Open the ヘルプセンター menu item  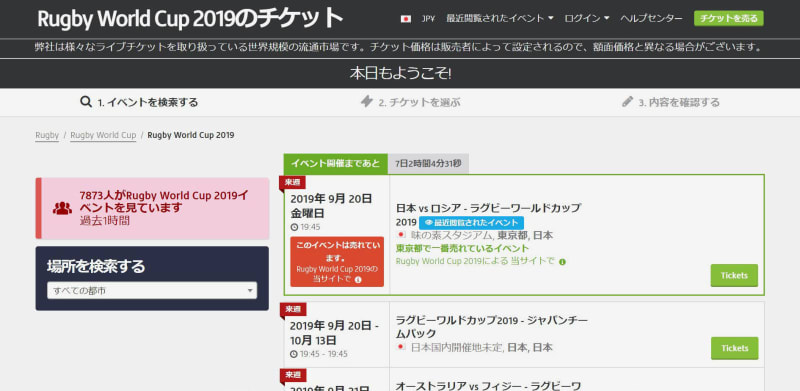pyautogui.click(x=651, y=19)
